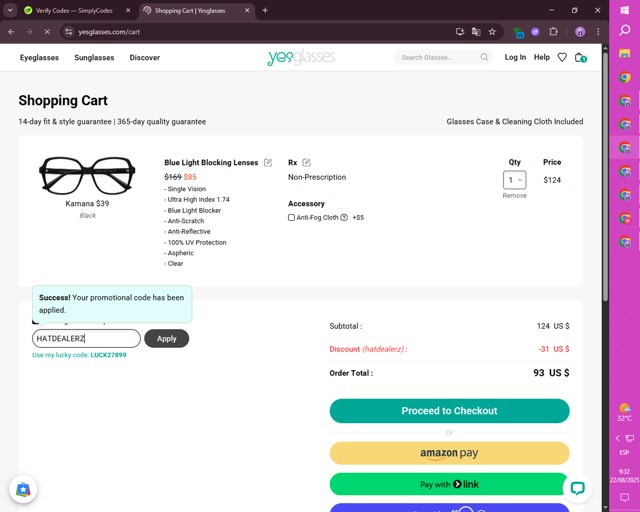
Task: Click the Order Total 93 US $ value
Action: click(551, 373)
